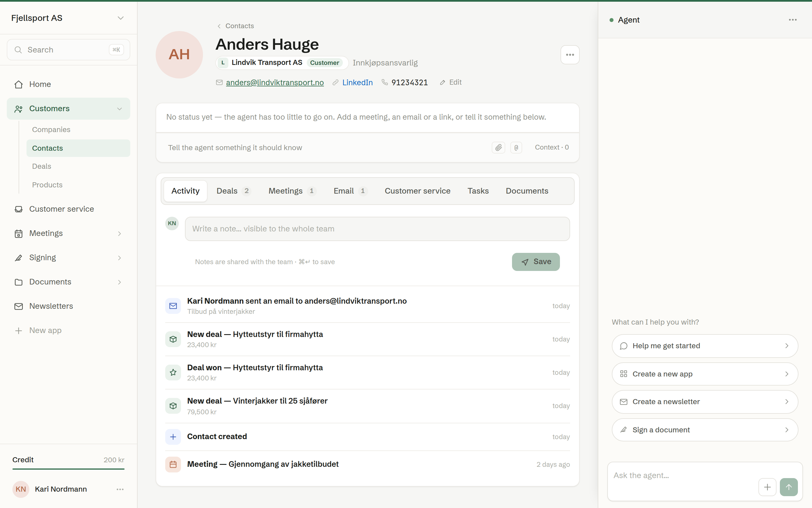Focus the Write a note field
This screenshot has width=812, height=508.
377,229
